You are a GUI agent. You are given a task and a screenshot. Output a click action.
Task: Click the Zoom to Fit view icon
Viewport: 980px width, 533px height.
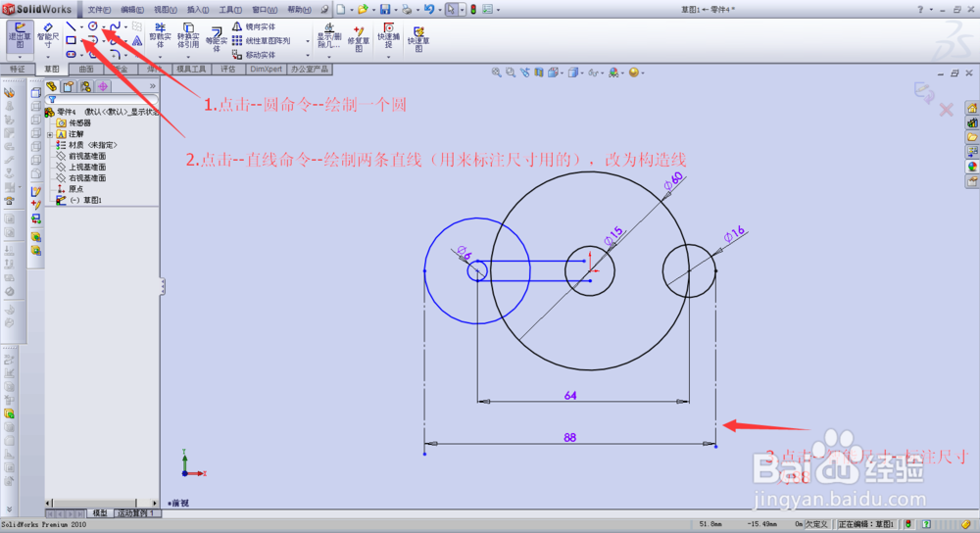496,73
